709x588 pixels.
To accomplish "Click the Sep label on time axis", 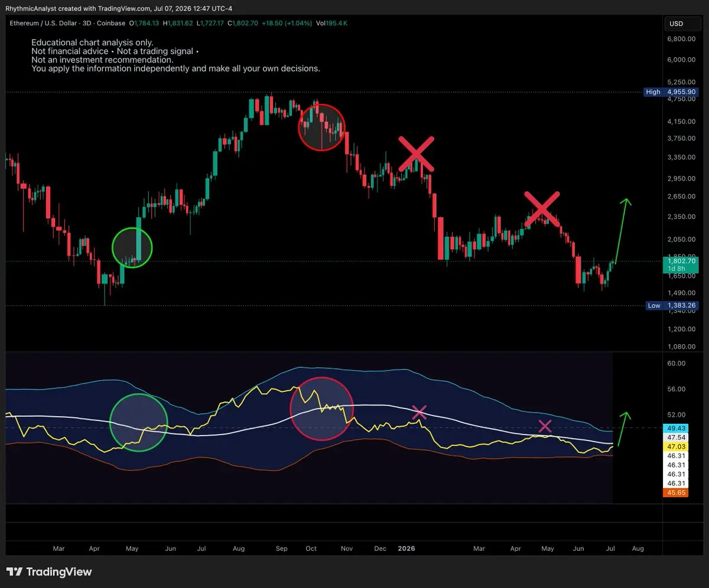I will click(282, 548).
